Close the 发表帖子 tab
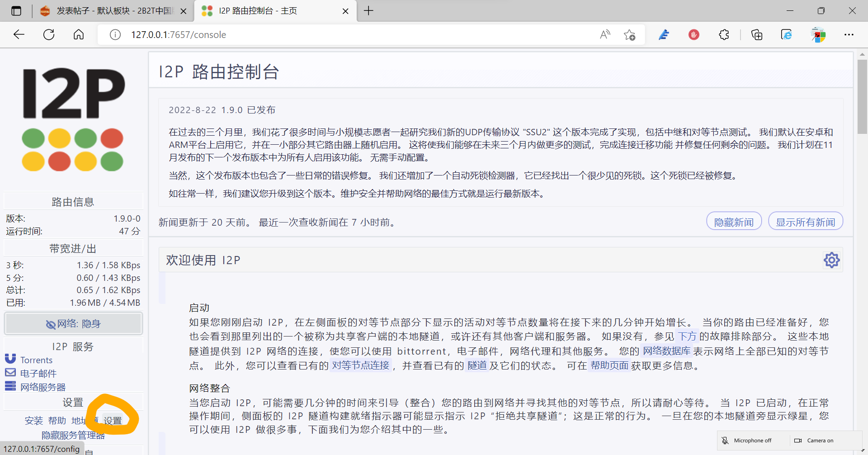This screenshot has width=868, height=455. 184,11
